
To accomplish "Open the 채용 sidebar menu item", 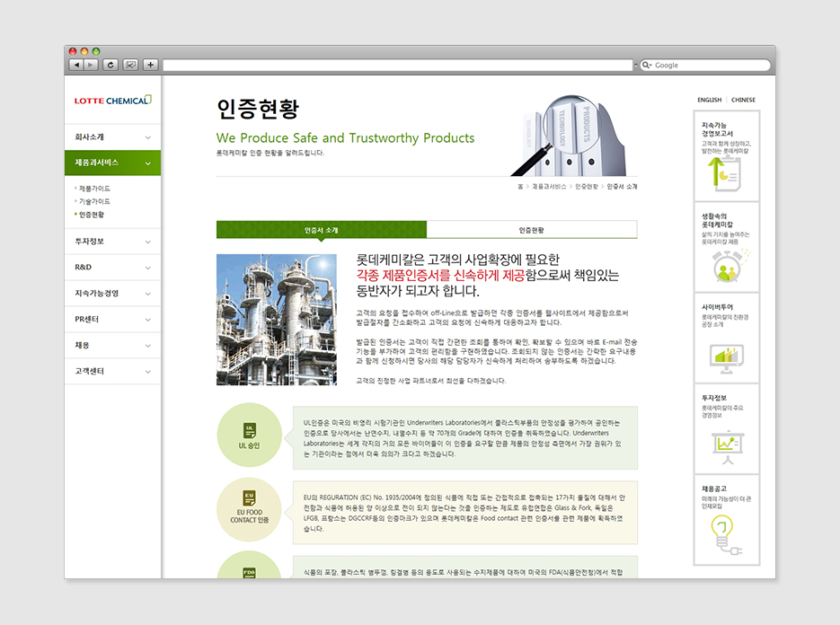I will click(112, 346).
